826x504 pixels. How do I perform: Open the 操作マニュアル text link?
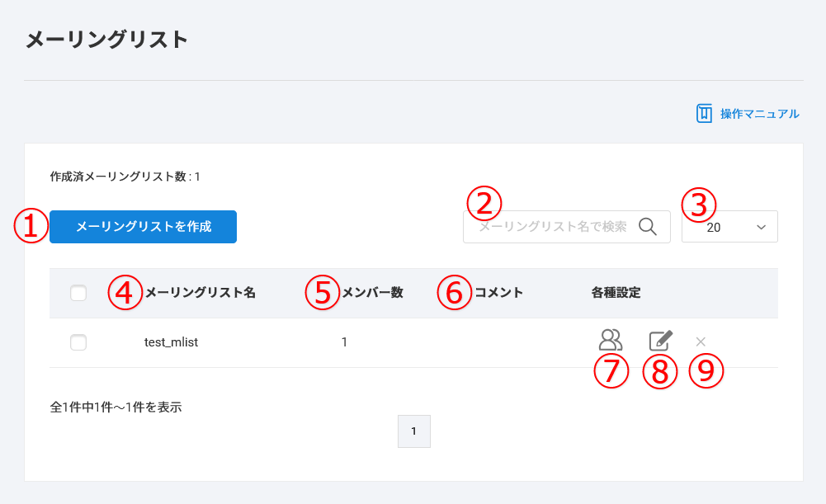759,114
